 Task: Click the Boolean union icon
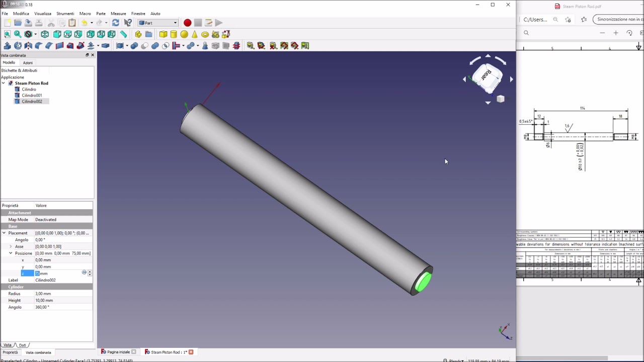pos(155,46)
